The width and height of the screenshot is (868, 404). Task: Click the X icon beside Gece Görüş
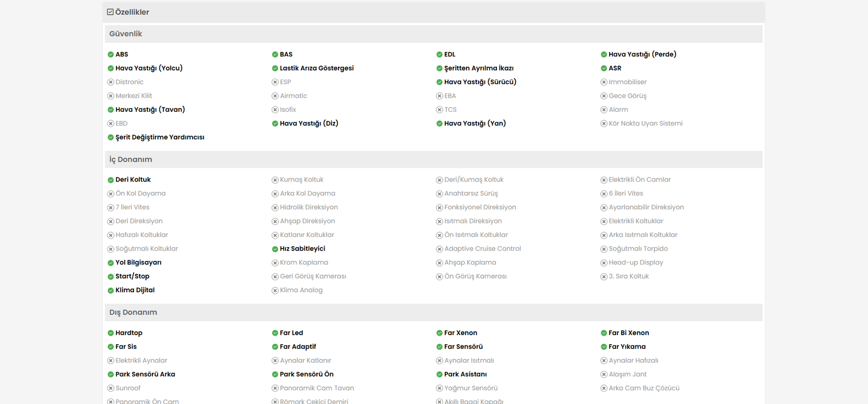[604, 96]
